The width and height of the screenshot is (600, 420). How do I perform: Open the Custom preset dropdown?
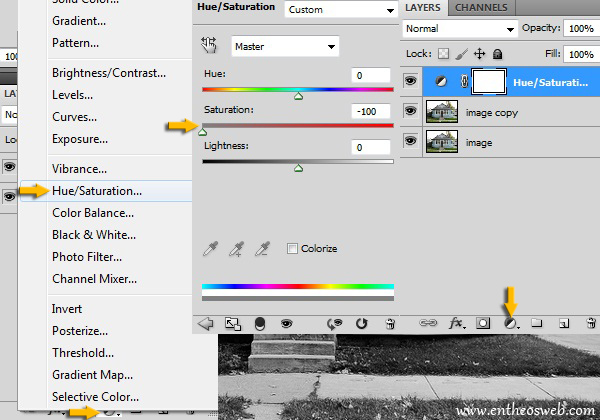[x=341, y=10]
